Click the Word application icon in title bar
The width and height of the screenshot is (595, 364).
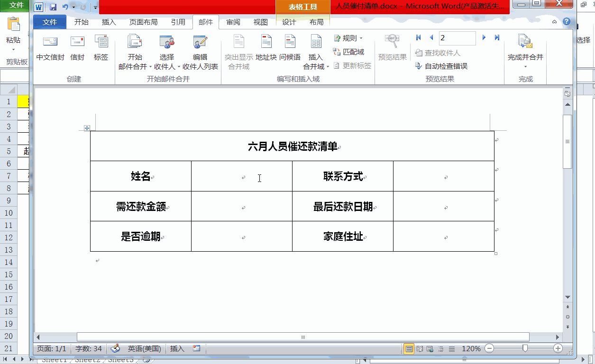click(39, 7)
